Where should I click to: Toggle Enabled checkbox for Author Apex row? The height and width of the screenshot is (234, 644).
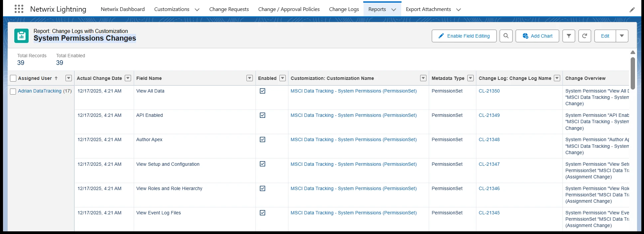point(262,139)
